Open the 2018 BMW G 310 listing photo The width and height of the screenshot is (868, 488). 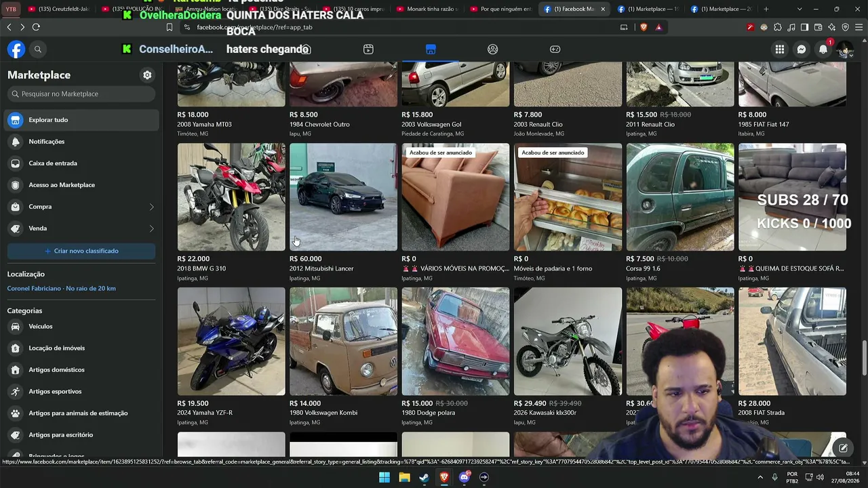coord(231,197)
